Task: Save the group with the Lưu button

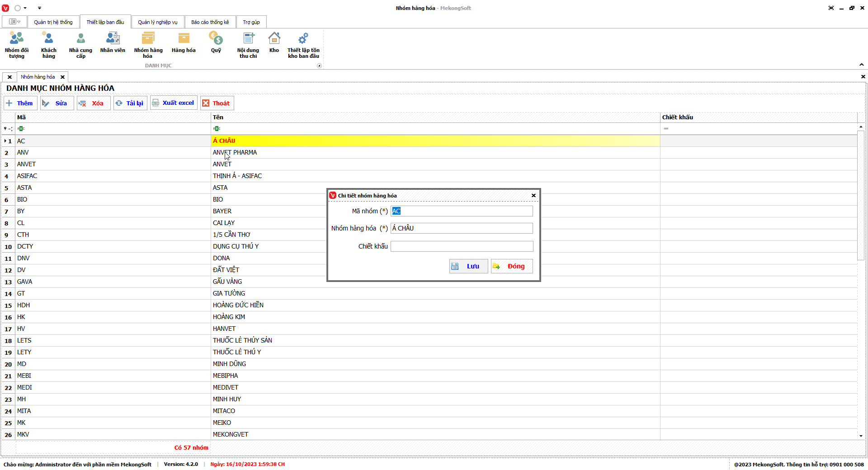Action: click(x=468, y=266)
